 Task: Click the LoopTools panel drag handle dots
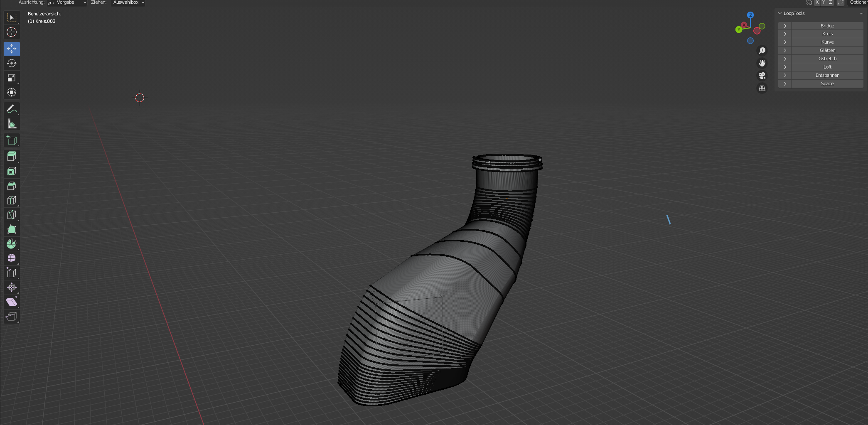[862, 13]
